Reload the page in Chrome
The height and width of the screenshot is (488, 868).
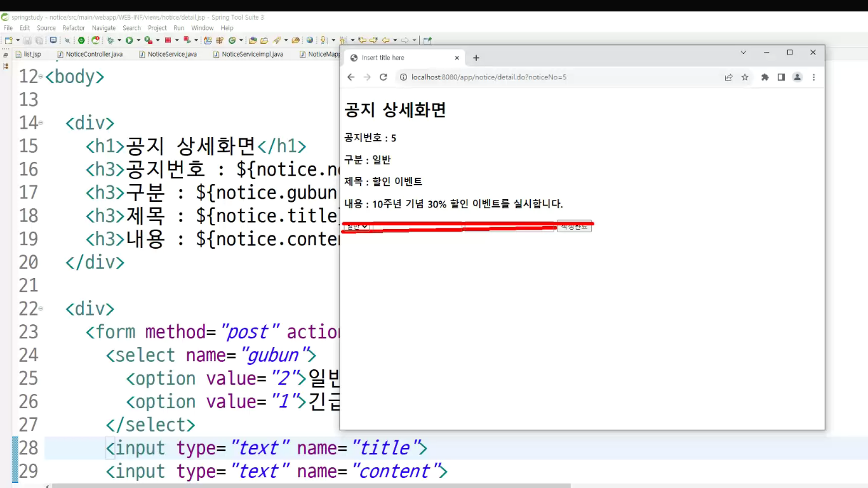[x=383, y=77]
